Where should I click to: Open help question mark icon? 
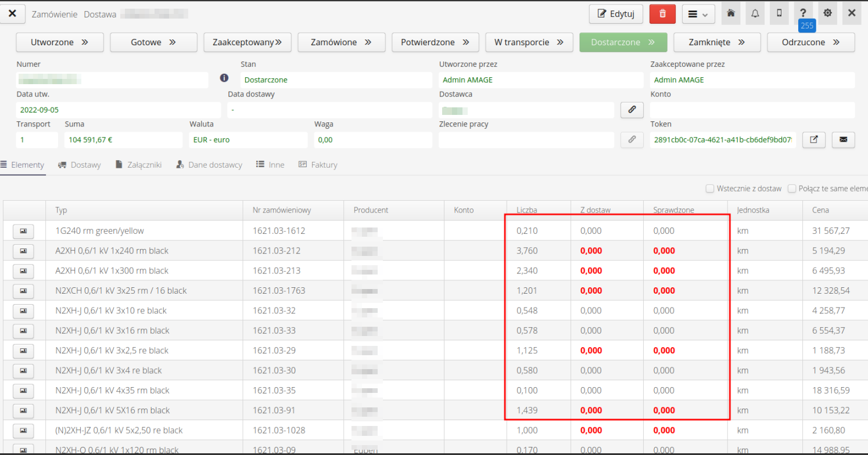(x=803, y=13)
